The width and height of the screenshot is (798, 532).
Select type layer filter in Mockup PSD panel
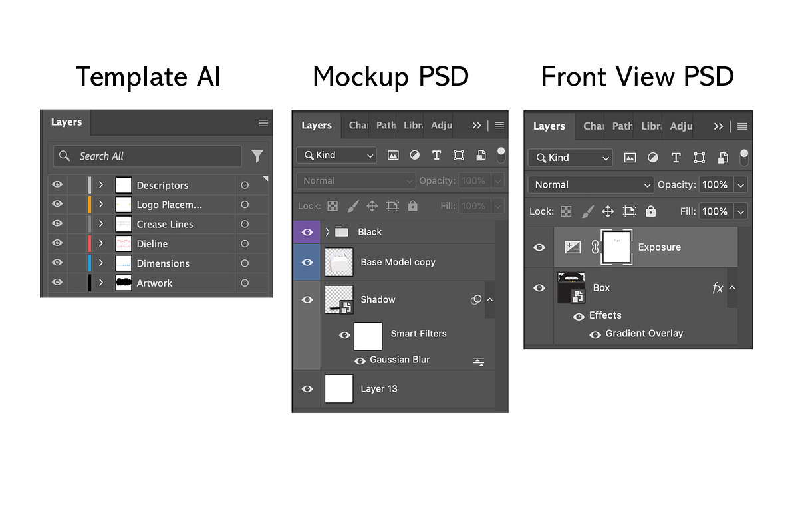[436, 155]
